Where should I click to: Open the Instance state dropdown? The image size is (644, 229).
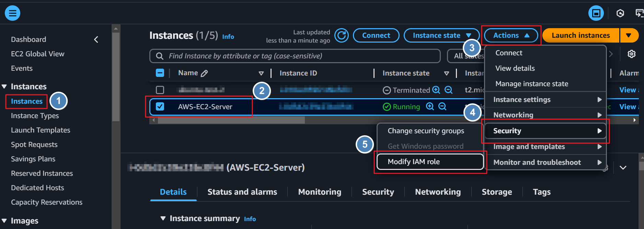click(441, 35)
